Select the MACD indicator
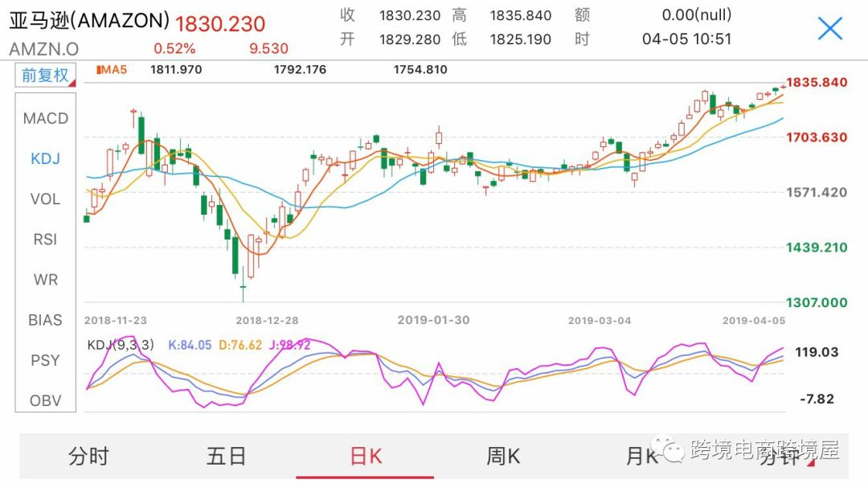 (46, 118)
